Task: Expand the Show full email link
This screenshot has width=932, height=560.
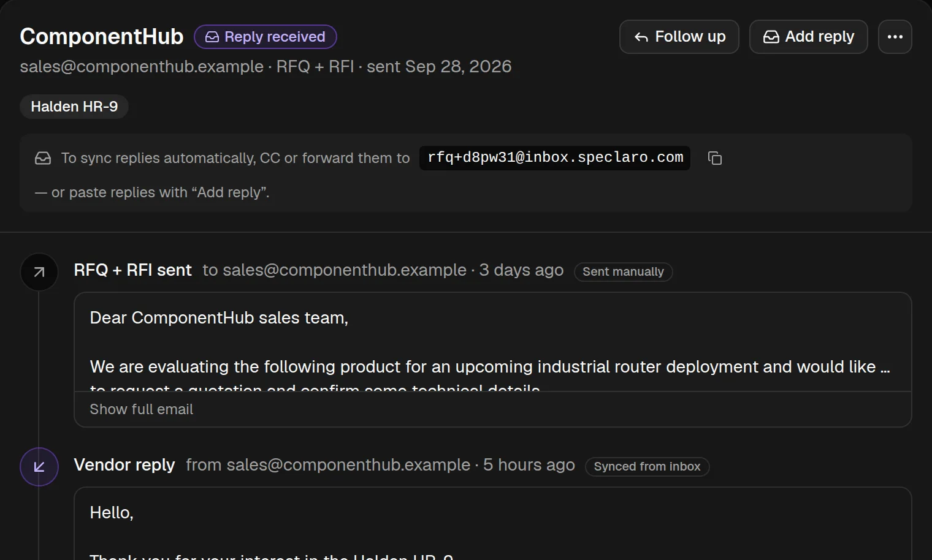Action: tap(141, 409)
